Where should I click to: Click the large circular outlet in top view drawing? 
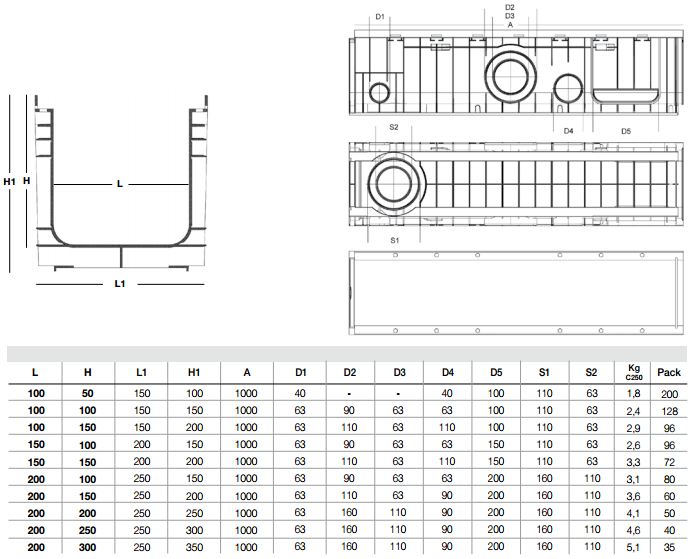pos(395,184)
